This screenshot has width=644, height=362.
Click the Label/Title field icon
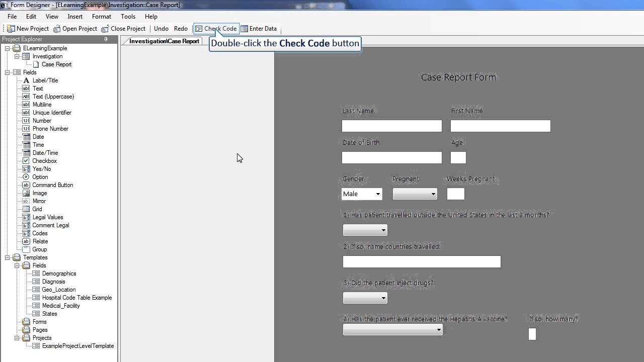[x=26, y=80]
